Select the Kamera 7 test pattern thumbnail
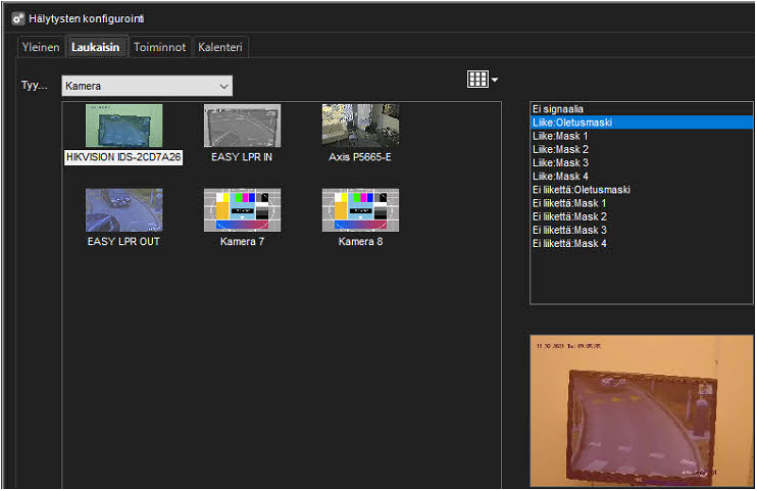This screenshot has height=491, width=757. (242, 210)
